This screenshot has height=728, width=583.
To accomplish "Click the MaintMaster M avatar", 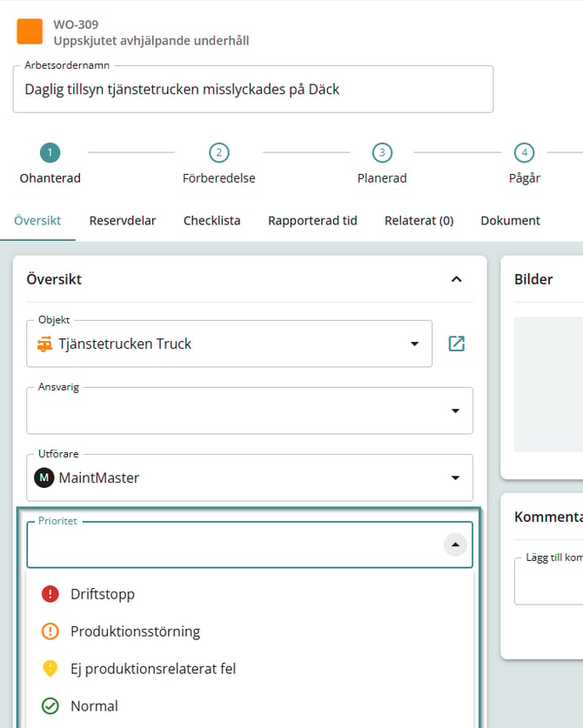I will pos(44,478).
